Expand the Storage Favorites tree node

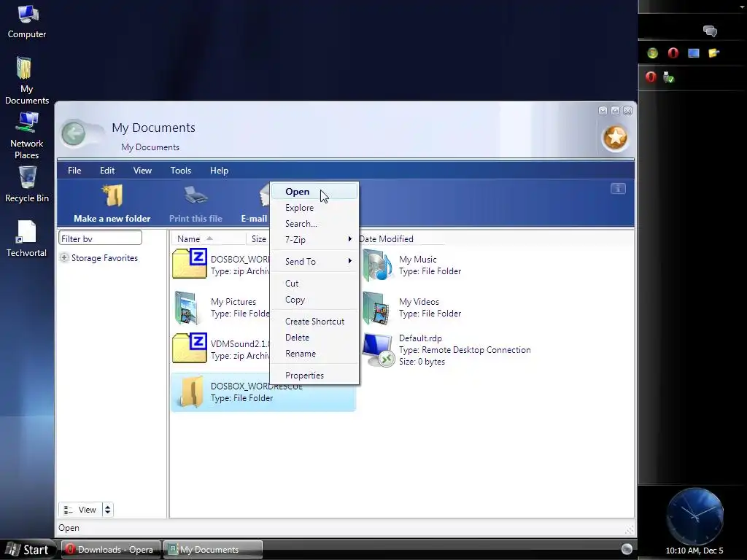(x=64, y=257)
